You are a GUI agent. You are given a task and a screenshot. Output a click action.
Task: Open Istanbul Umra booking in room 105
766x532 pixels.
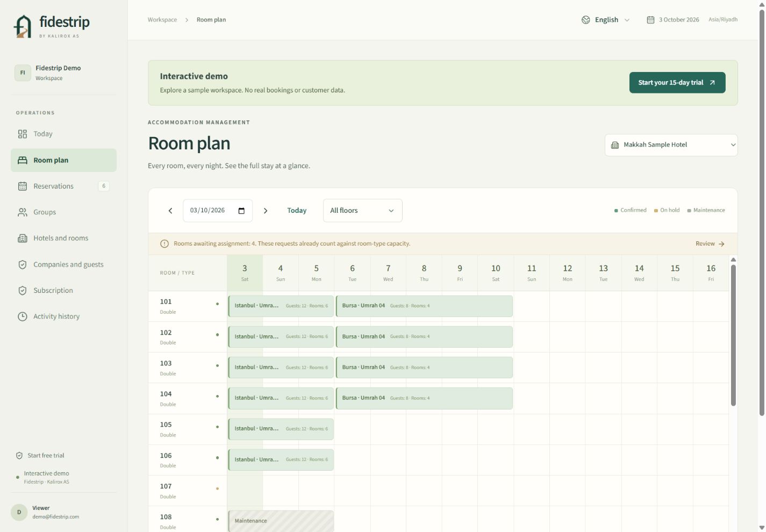tap(281, 429)
